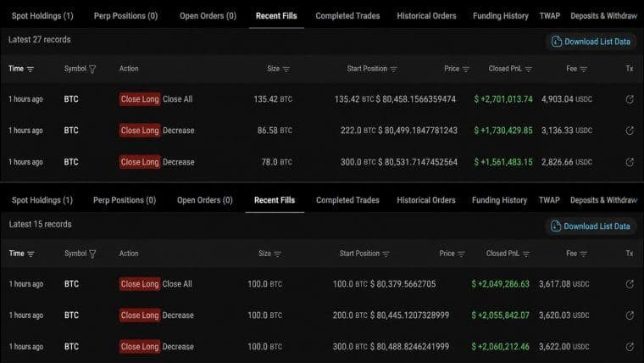Click Closed PnL $ +2,701,013.74
This screenshot has height=363, width=644.
point(503,99)
